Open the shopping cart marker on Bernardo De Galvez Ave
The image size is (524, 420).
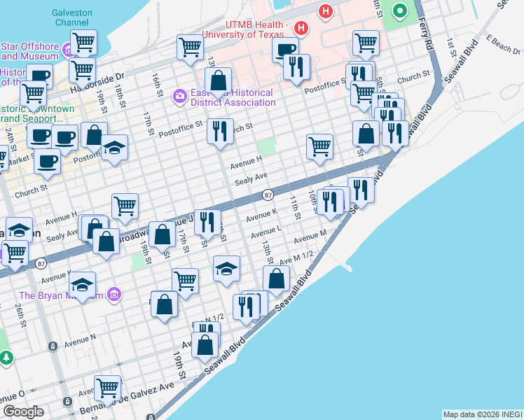(108, 388)
